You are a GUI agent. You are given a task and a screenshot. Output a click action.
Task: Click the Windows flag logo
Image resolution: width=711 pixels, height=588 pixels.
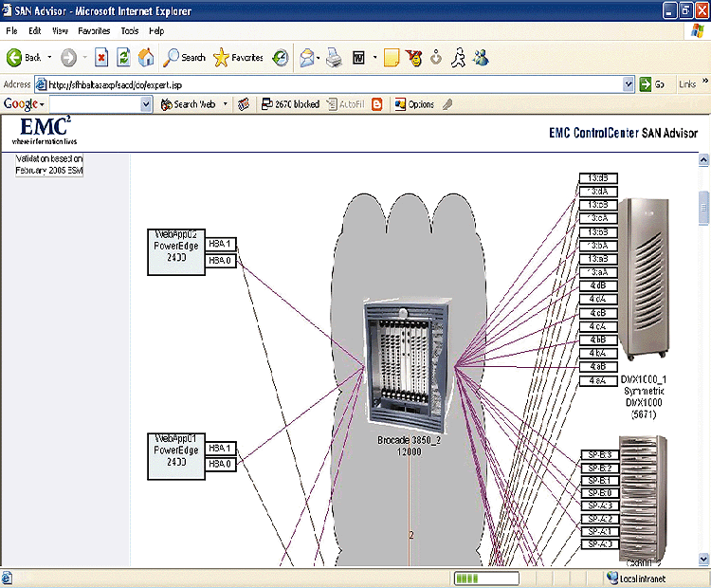click(699, 31)
